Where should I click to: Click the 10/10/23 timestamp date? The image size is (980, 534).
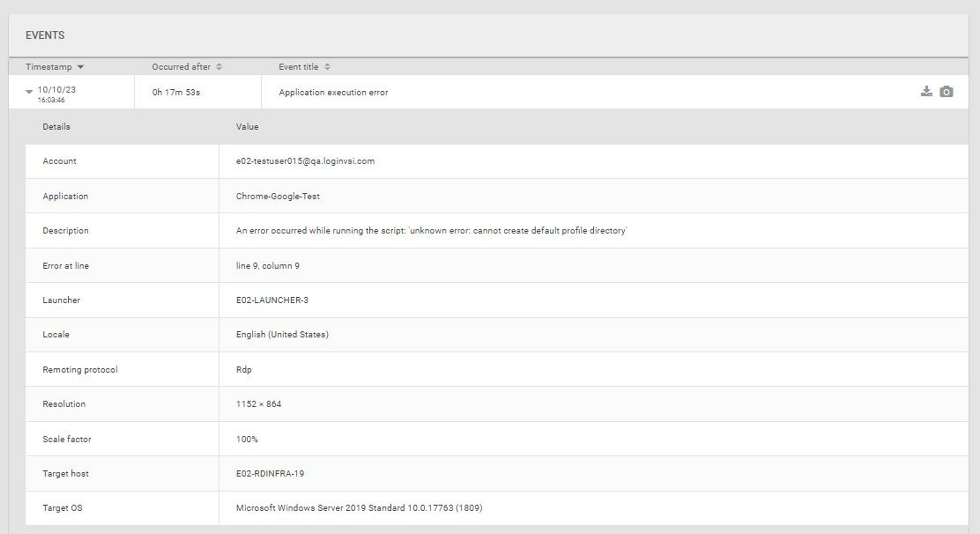[x=57, y=89]
